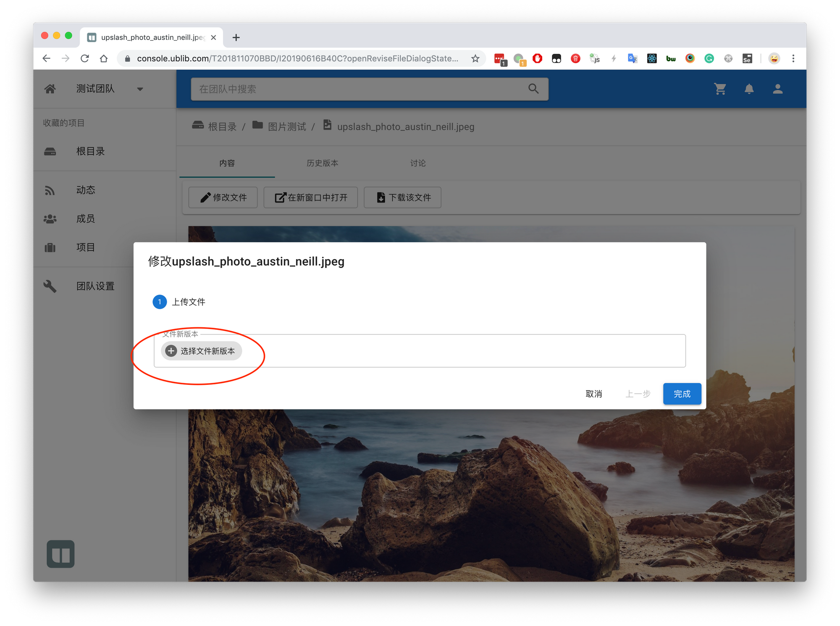Bookmark page with star icon
Viewport: 840px width, 626px height.
475,58
